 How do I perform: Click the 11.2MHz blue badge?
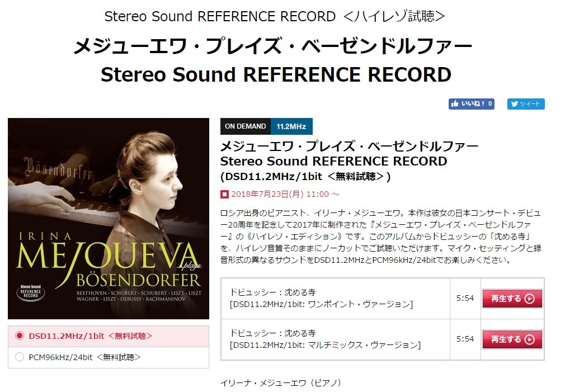click(x=291, y=126)
